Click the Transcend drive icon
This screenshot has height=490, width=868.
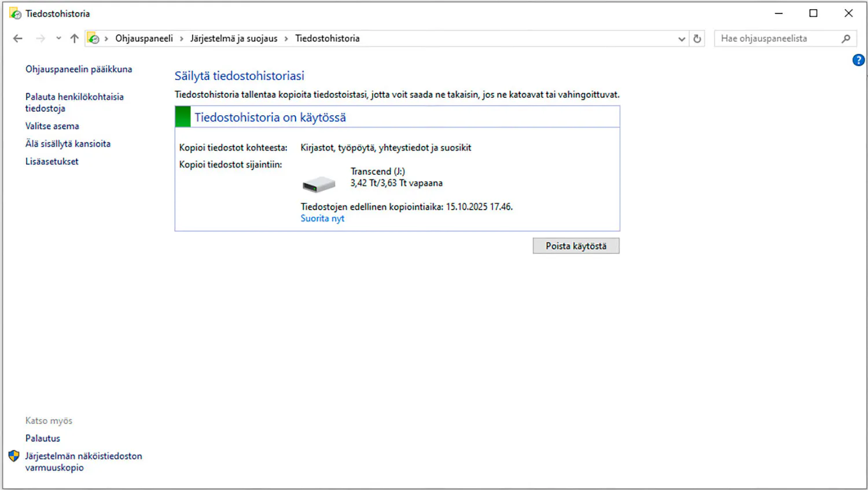[319, 184]
